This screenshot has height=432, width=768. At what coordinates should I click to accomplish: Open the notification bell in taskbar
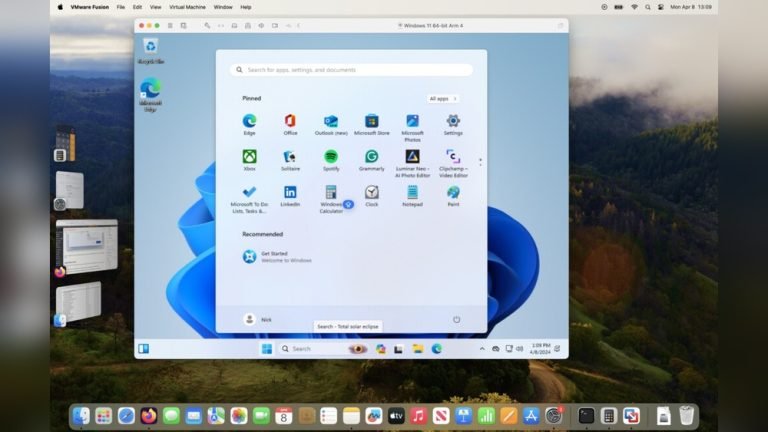click(557, 349)
